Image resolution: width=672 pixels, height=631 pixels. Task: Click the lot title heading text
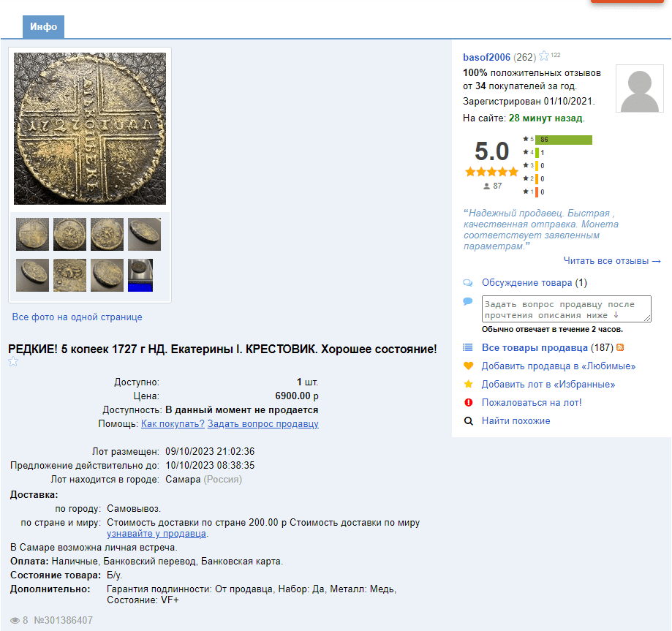[x=222, y=349]
